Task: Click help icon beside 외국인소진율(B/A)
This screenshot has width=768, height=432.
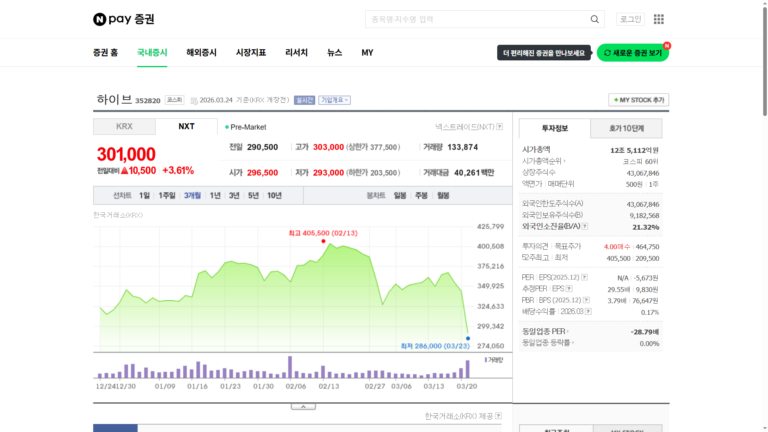Action: click(585, 226)
